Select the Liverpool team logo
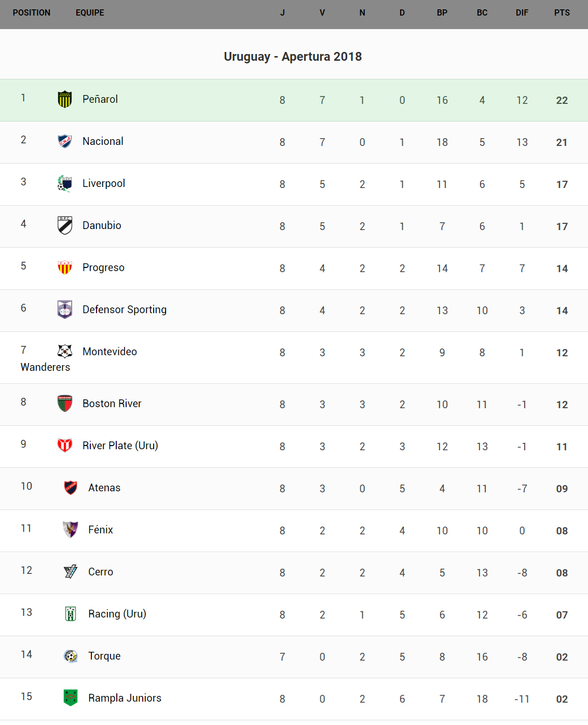The height and width of the screenshot is (725, 588). (x=64, y=183)
